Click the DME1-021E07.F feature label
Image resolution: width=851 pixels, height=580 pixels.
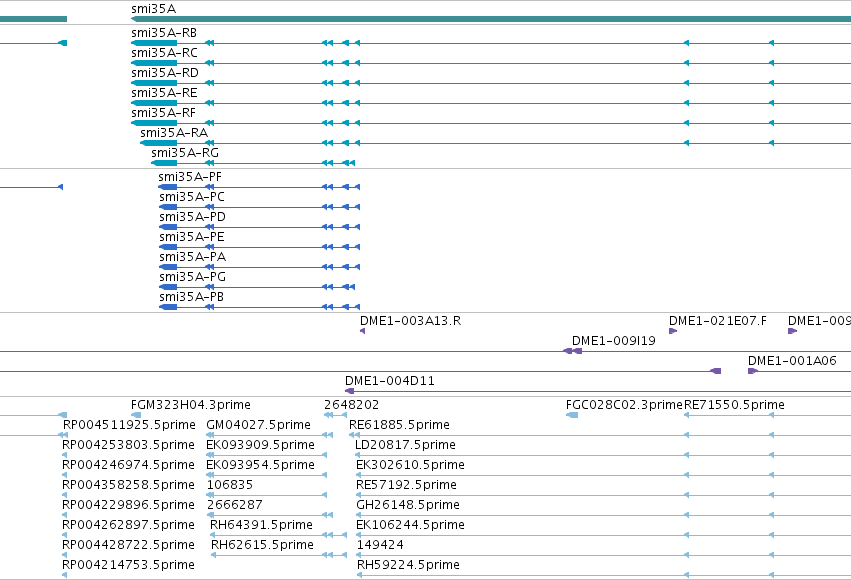(x=718, y=321)
